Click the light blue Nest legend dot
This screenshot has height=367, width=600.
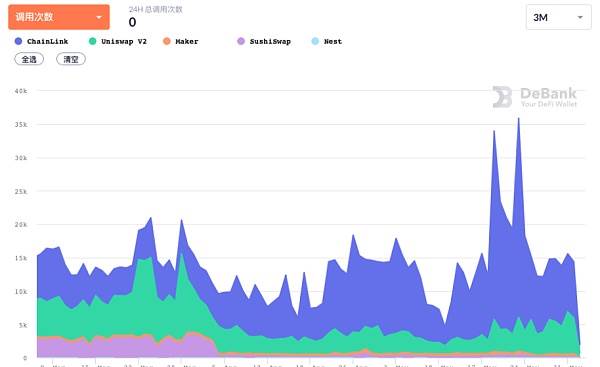[315, 41]
